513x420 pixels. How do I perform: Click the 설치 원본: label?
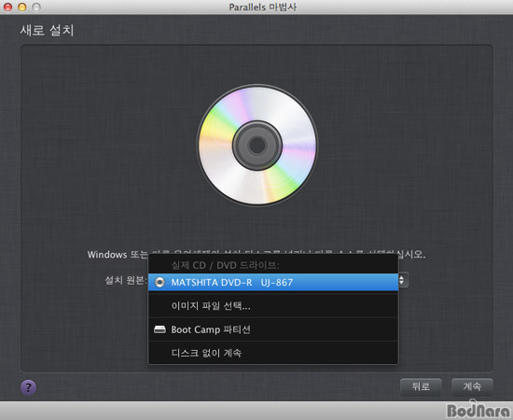coord(126,280)
